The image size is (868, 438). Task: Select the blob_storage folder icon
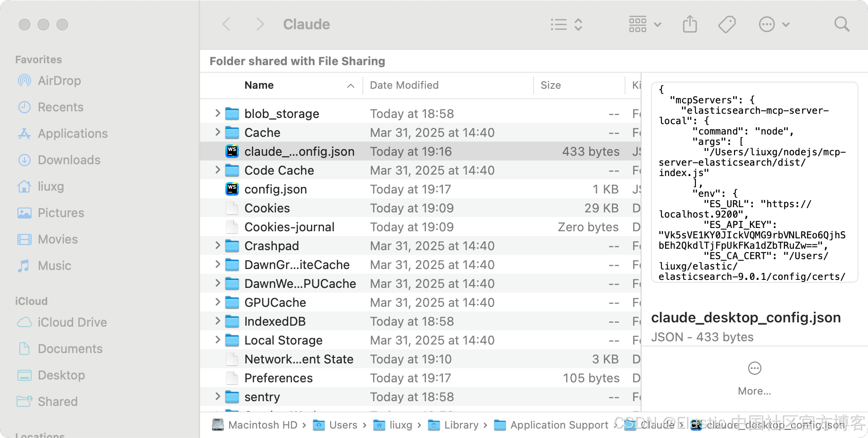point(232,114)
